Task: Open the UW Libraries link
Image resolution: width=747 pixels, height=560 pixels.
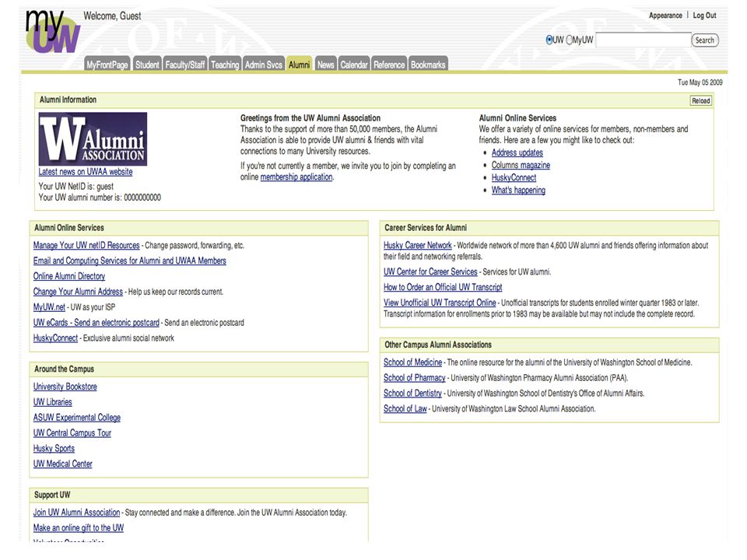Action: 52,402
